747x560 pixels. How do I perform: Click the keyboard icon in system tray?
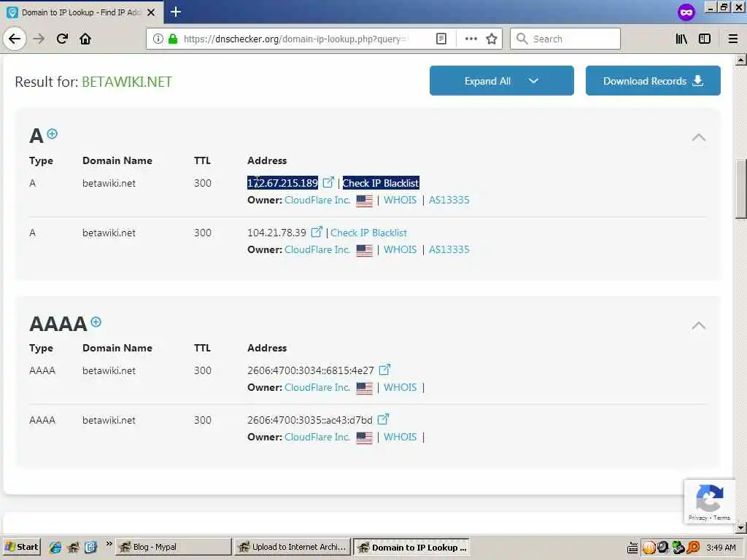tap(632, 548)
